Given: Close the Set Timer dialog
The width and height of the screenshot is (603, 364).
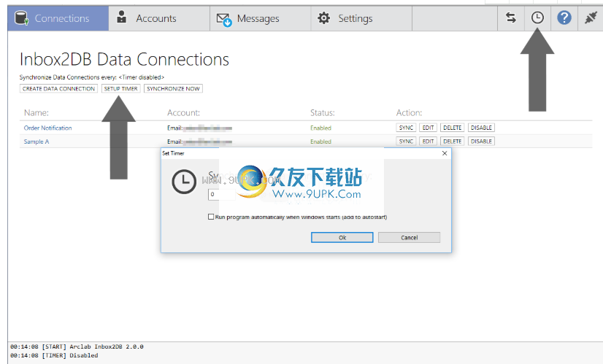Looking at the screenshot, I should click(x=445, y=153).
